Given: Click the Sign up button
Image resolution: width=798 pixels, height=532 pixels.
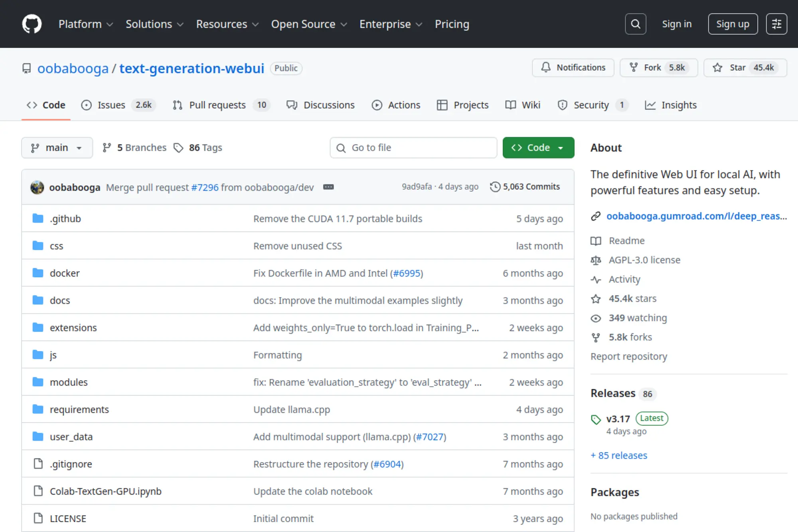Looking at the screenshot, I should (733, 24).
